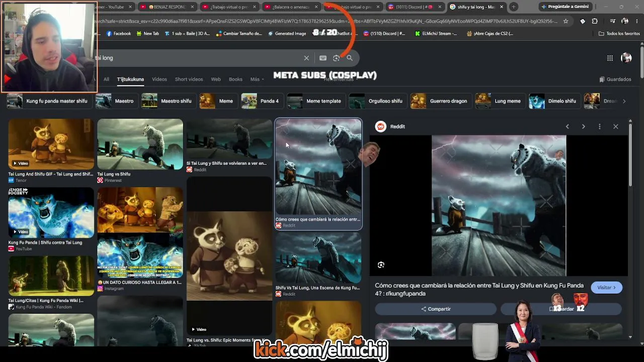
Task: Open the Generated Image bookmark
Action: (x=287, y=34)
